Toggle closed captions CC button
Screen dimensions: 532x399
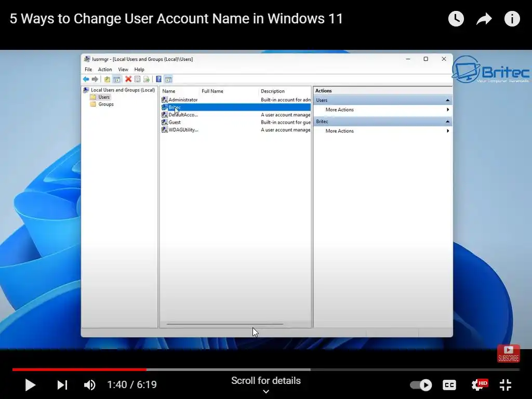[x=449, y=385]
